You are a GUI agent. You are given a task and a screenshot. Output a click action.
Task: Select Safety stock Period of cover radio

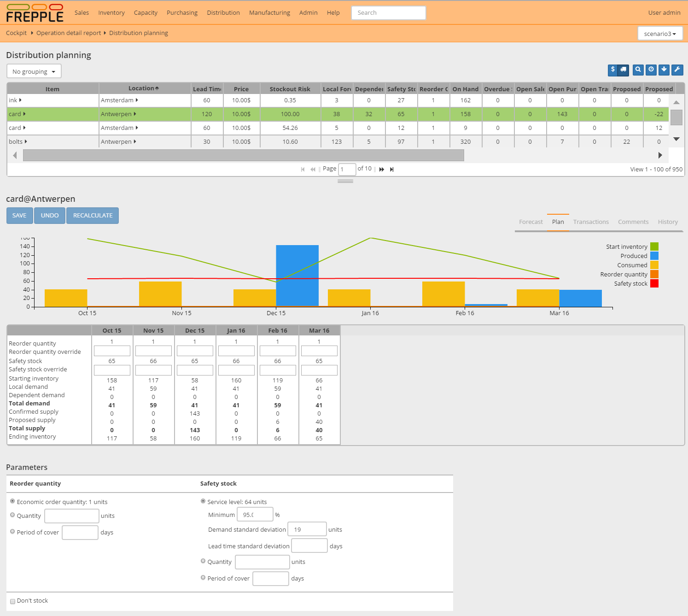click(x=203, y=578)
